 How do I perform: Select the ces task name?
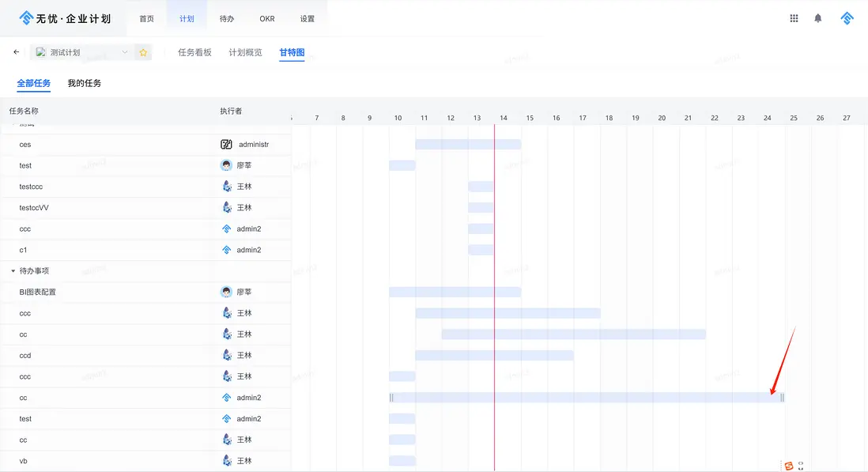point(25,145)
